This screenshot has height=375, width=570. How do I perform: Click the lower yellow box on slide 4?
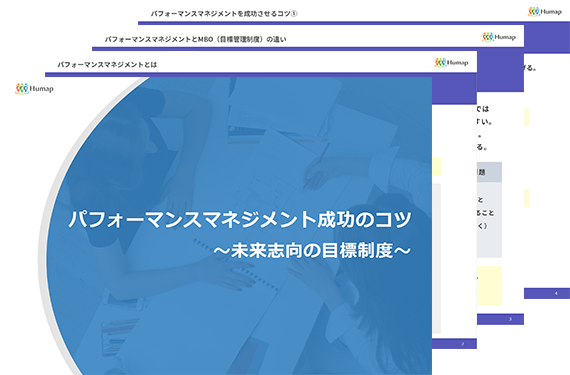(x=526, y=198)
